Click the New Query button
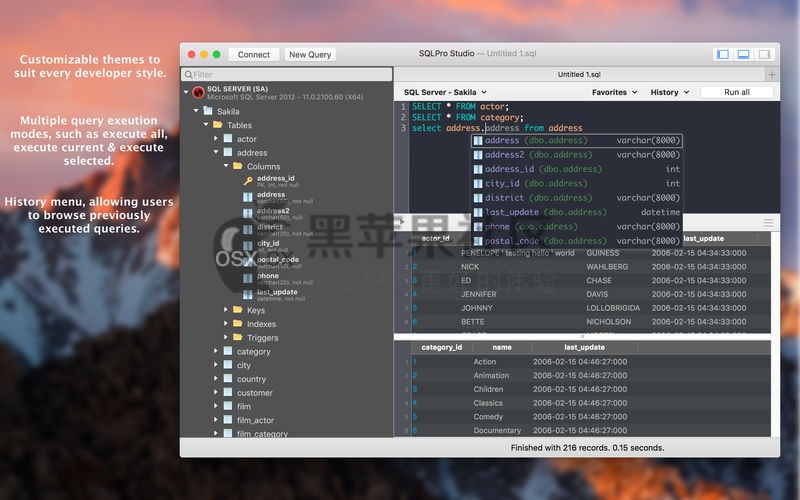 (x=310, y=55)
